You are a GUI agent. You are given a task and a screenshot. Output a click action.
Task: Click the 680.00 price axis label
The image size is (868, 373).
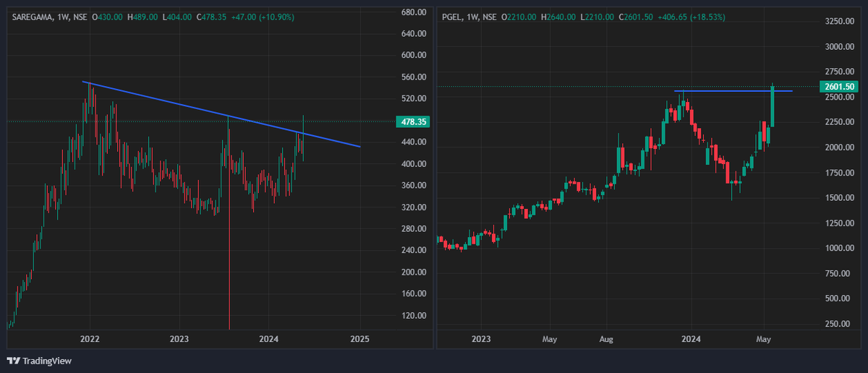click(x=415, y=12)
